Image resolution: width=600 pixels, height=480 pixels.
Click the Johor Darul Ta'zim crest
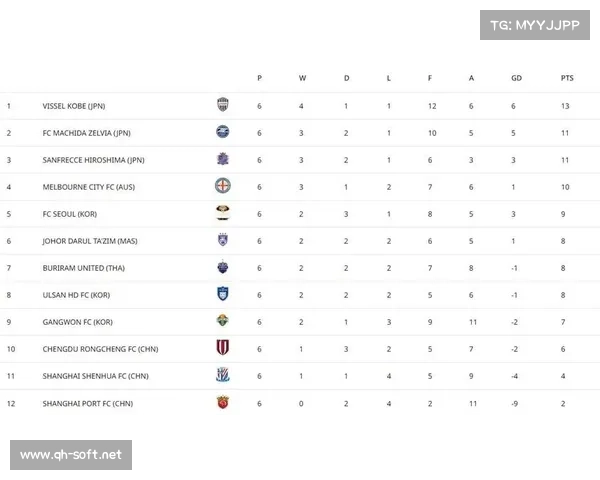[x=223, y=240]
